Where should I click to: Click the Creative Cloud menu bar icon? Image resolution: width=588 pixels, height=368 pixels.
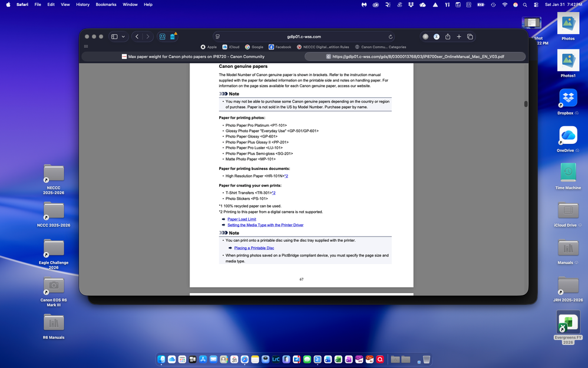(x=375, y=5)
